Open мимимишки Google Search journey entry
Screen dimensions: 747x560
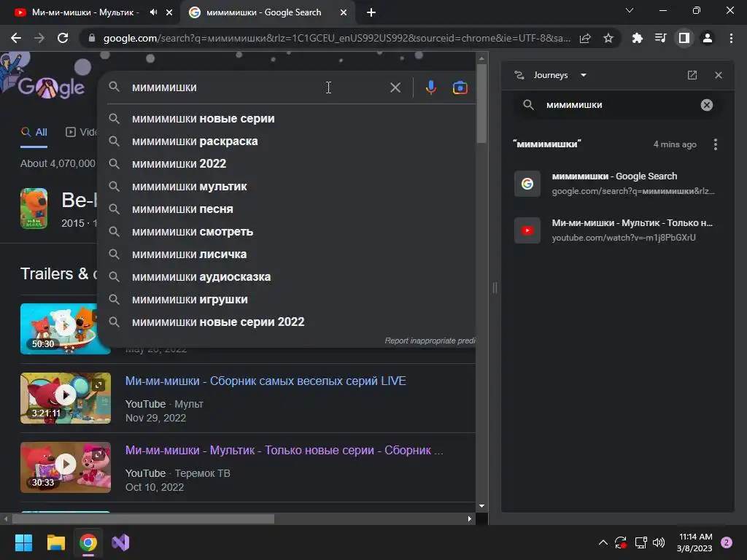(617, 183)
